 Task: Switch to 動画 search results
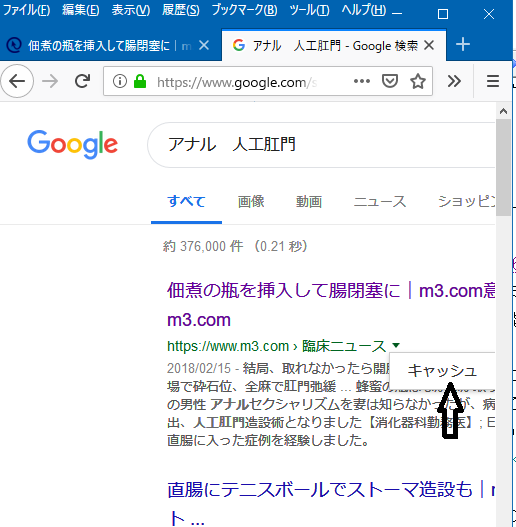point(309,202)
